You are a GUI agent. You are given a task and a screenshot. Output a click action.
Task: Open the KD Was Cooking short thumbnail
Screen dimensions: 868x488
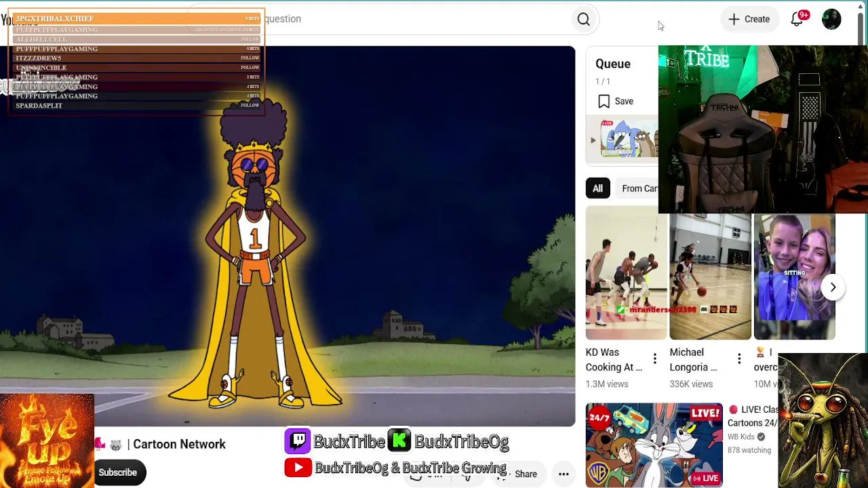(626, 272)
